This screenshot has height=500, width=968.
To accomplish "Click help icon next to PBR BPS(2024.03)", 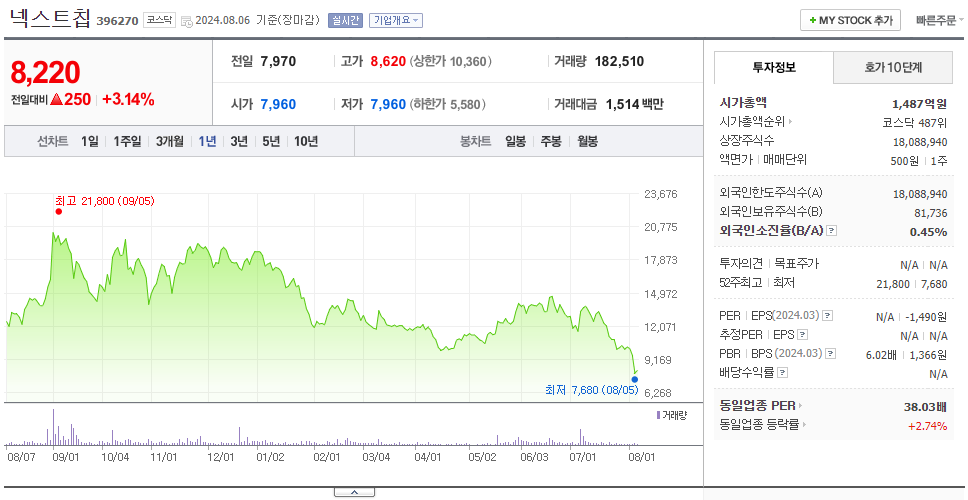I will [832, 354].
